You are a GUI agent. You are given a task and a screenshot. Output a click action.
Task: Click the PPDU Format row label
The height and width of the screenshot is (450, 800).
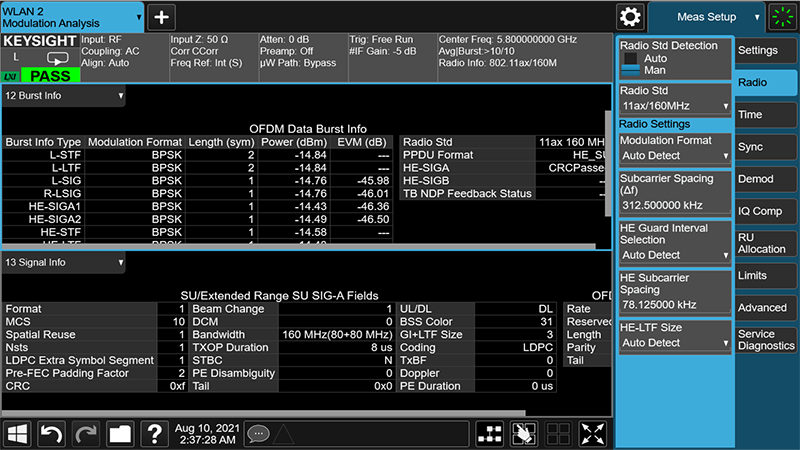[x=438, y=155]
